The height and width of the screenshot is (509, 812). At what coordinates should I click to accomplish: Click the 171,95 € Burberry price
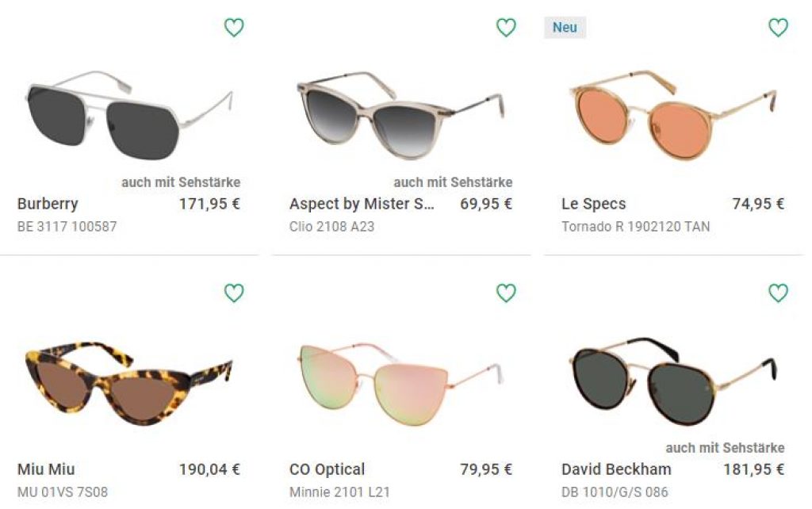209,204
